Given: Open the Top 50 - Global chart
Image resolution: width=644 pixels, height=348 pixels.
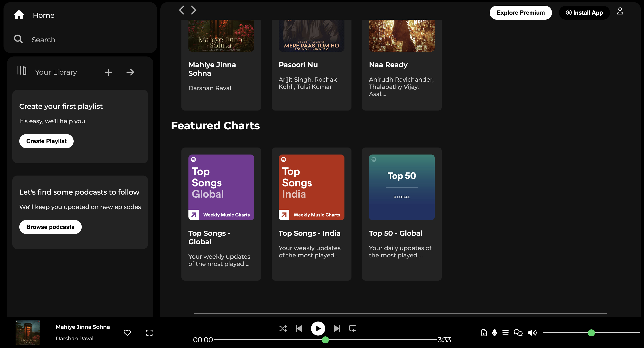Looking at the screenshot, I should (401, 187).
